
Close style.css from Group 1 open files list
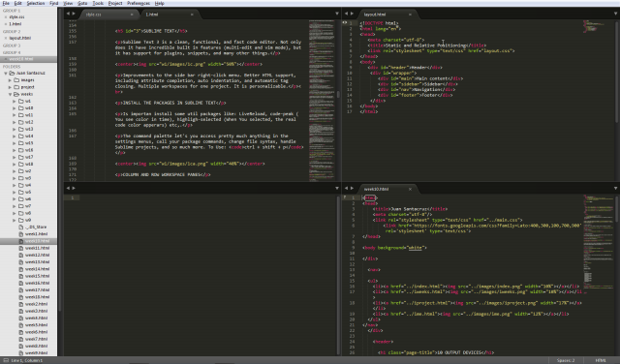click(5, 17)
